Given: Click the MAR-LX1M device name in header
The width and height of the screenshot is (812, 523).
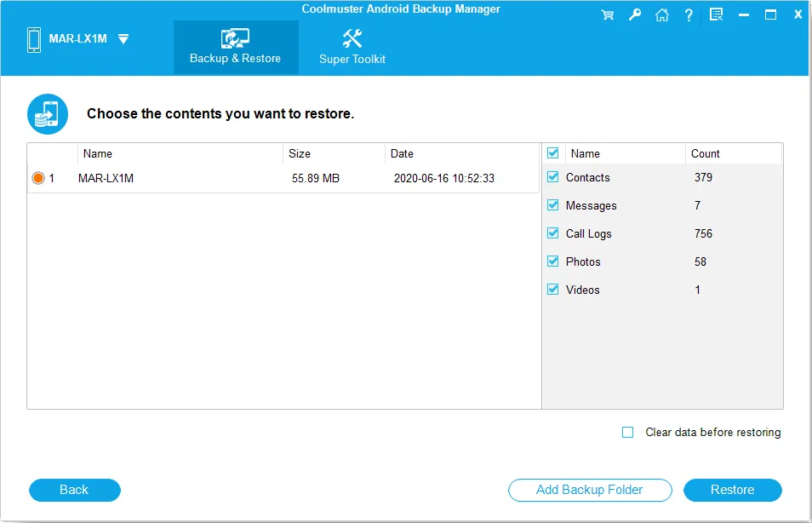Looking at the screenshot, I should (x=77, y=39).
